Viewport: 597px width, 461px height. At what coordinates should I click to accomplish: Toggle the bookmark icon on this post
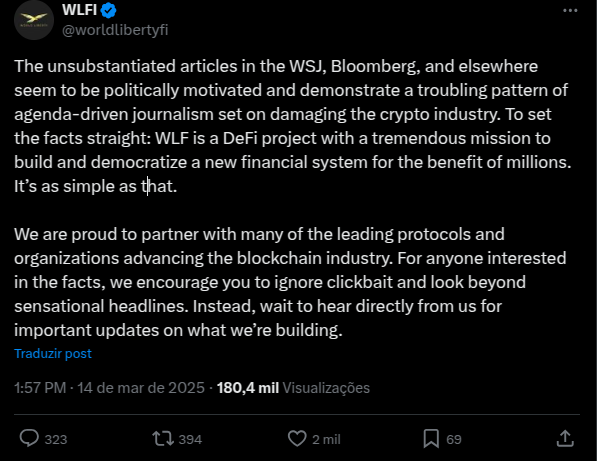(431, 439)
